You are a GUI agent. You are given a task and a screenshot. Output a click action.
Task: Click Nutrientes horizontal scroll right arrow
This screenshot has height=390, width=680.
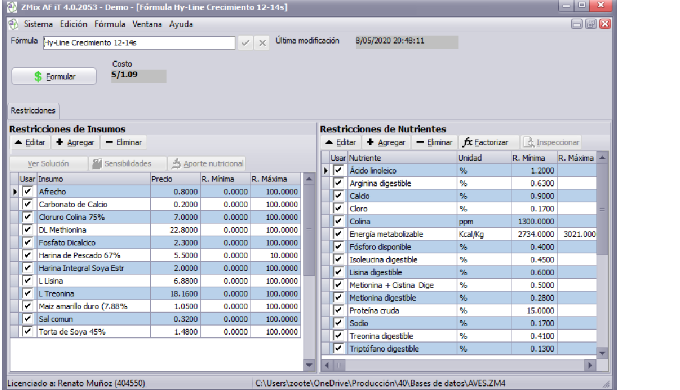click(x=590, y=365)
